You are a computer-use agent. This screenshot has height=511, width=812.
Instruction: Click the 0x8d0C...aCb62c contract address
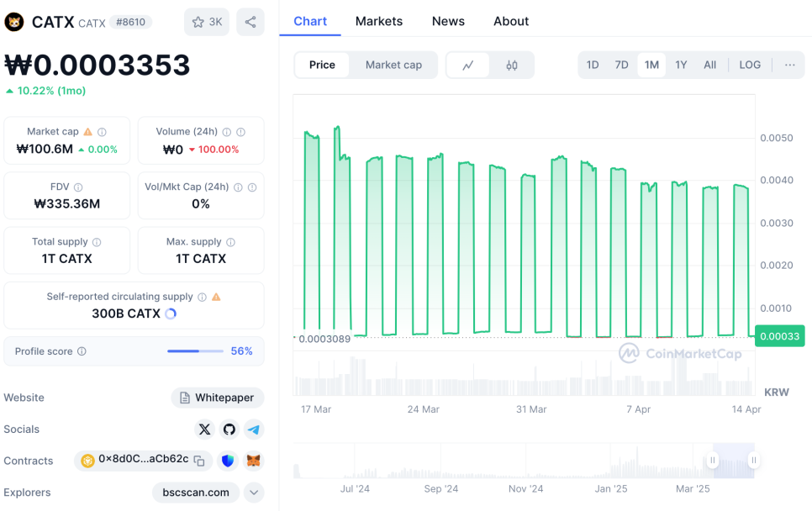point(144,459)
